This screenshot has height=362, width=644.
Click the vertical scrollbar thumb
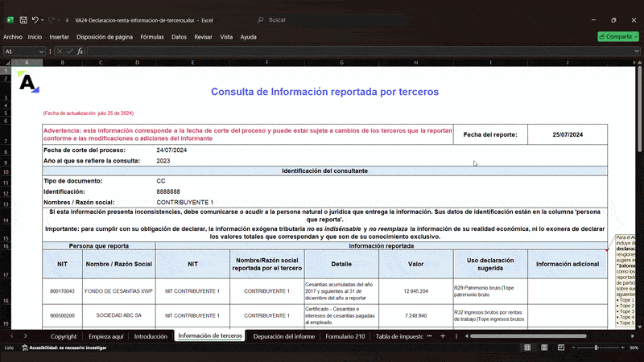pyautogui.click(x=640, y=110)
